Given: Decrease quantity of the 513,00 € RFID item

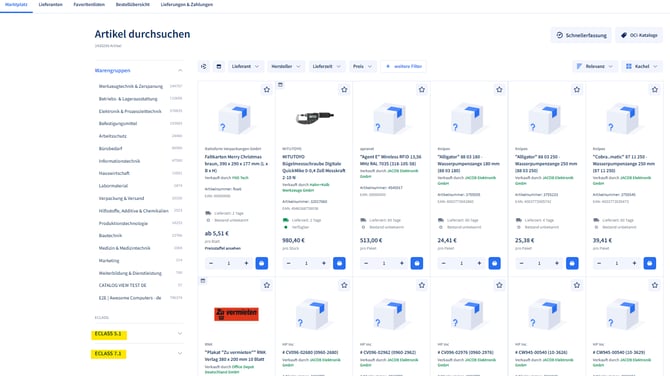Looking at the screenshot, I should [366, 263].
